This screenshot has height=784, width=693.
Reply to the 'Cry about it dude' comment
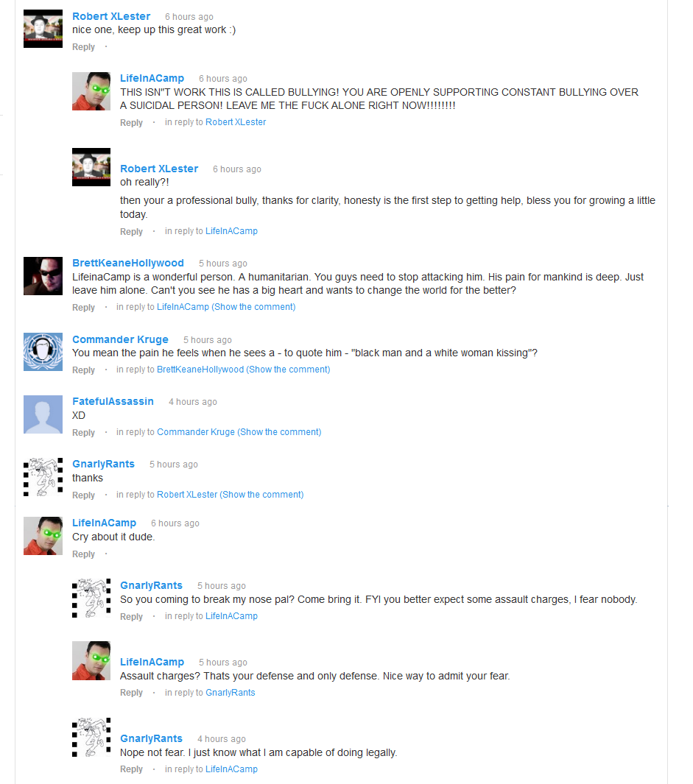click(x=83, y=554)
